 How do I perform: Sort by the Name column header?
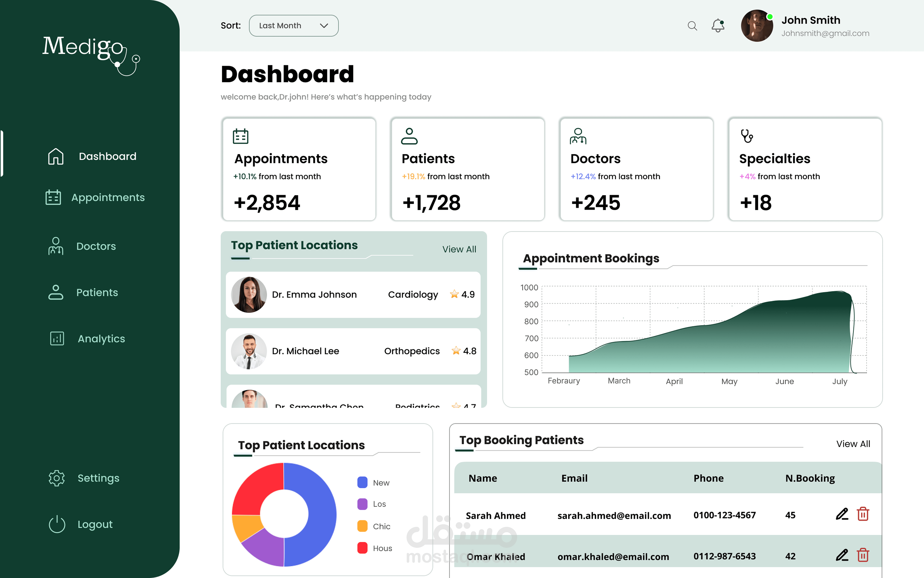tap(483, 478)
